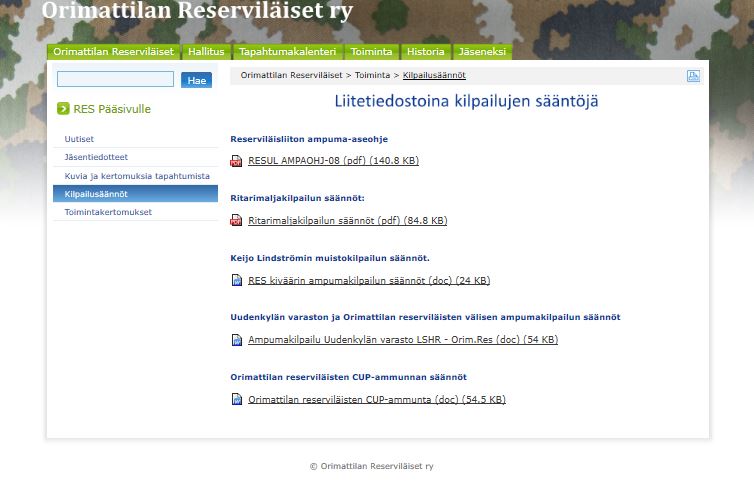Open the Jäseneksi tab

(x=482, y=52)
